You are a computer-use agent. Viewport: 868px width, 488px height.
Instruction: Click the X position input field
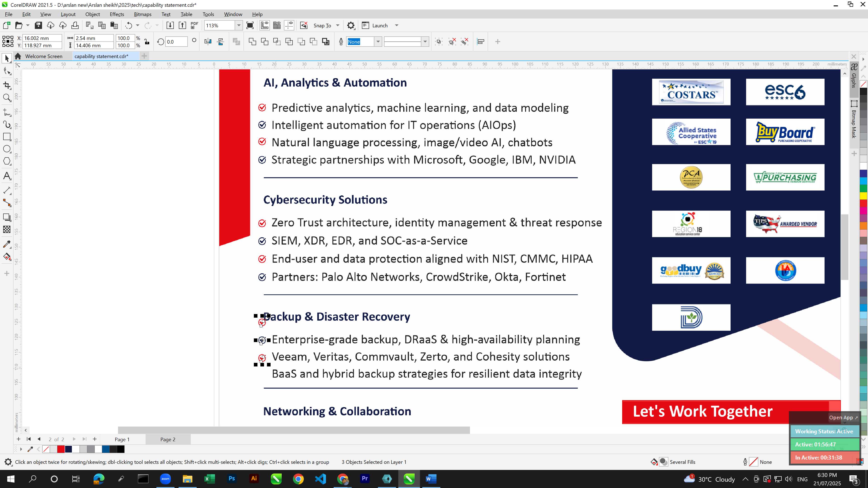click(x=42, y=38)
